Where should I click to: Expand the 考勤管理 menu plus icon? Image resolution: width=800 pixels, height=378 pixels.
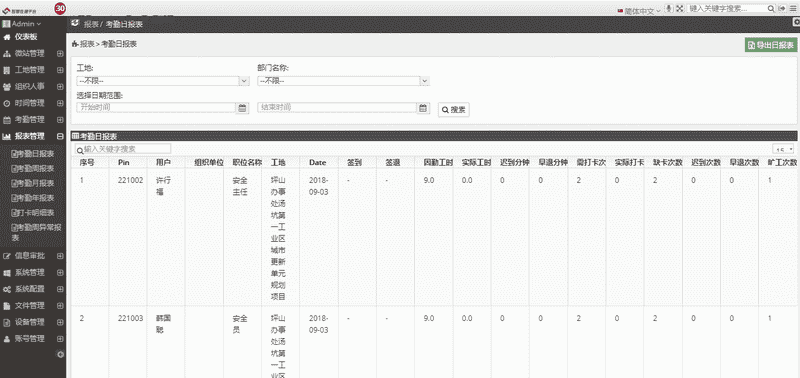60,120
